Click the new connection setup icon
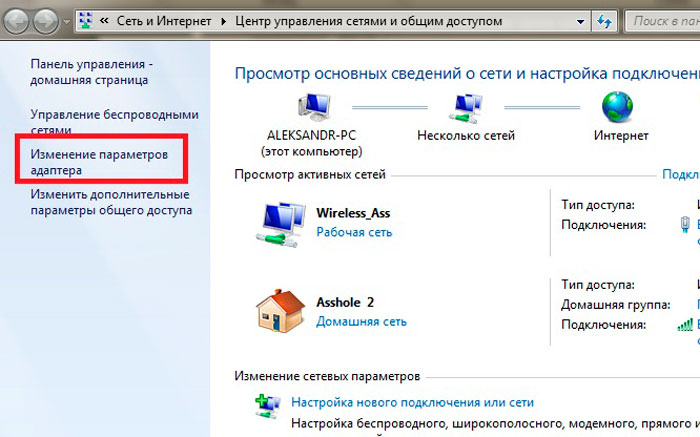 pos(267,405)
